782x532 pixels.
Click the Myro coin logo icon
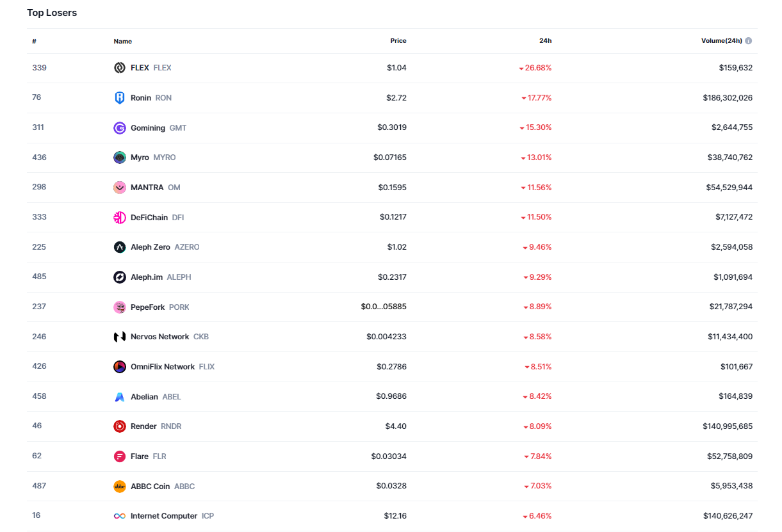(120, 157)
